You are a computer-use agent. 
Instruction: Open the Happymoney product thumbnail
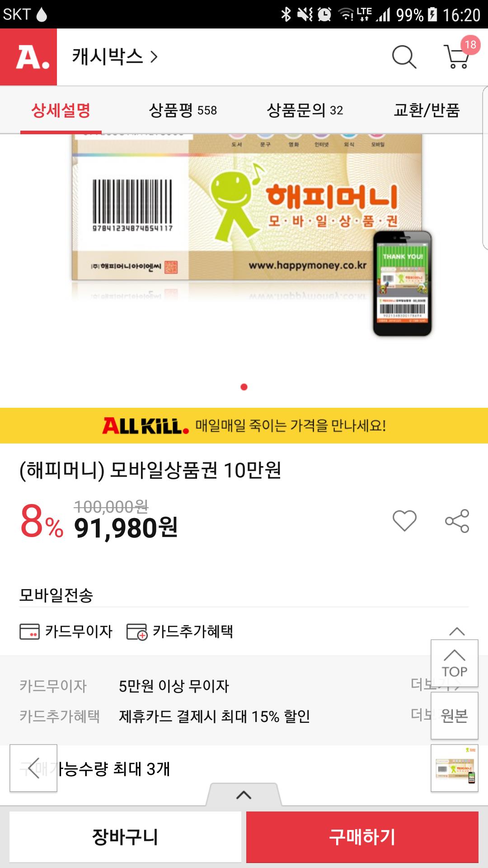(x=455, y=768)
